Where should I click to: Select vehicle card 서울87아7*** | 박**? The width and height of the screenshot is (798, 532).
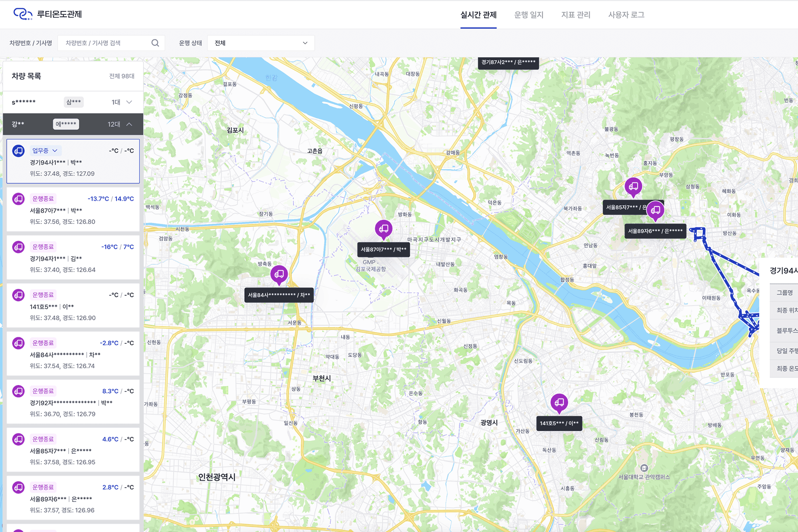coord(73,209)
